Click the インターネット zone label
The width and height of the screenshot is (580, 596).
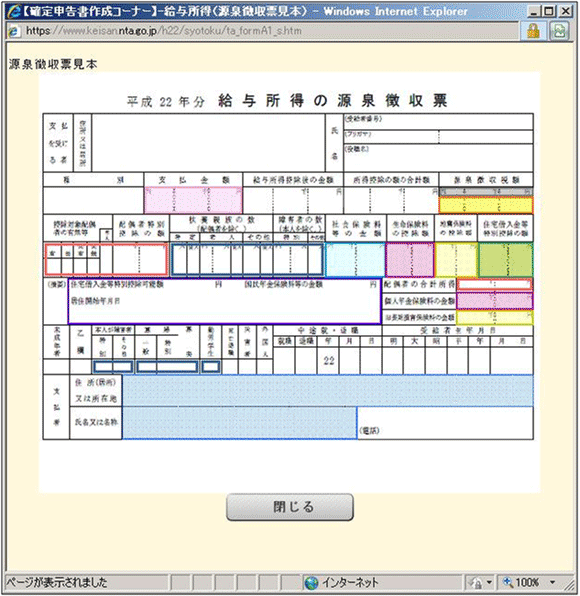(x=350, y=582)
